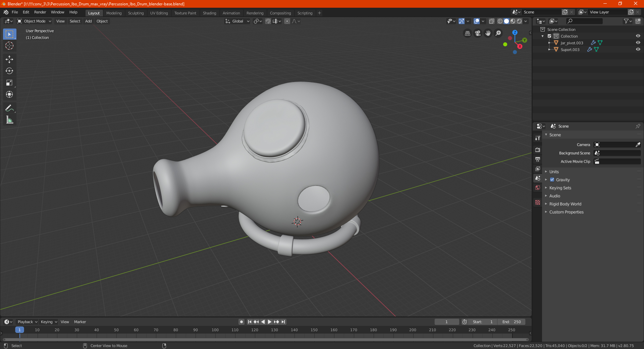Viewport: 644px width, 349px height.
Task: Click the green Y axis gizmo
Action: (525, 40)
